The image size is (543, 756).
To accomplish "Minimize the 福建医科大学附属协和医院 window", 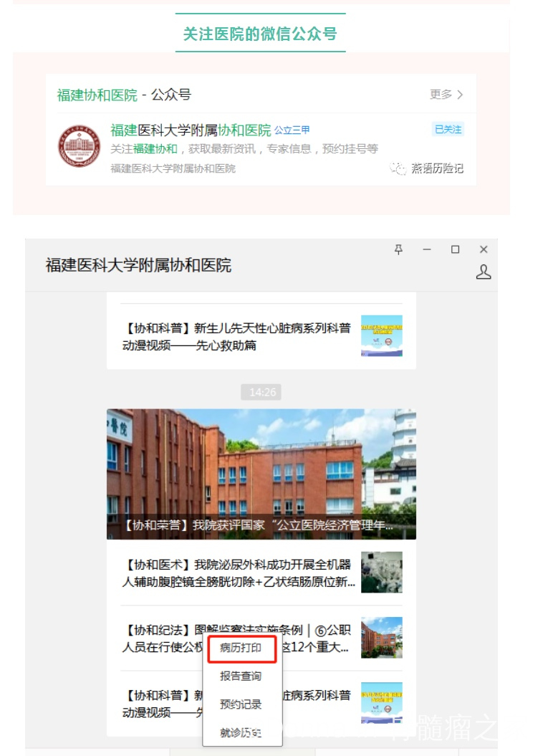I will pyautogui.click(x=426, y=249).
